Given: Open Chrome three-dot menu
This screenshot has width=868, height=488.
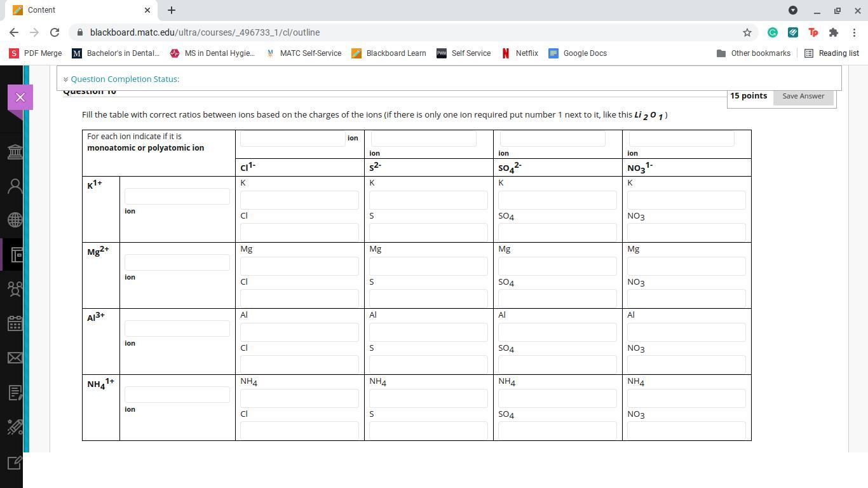Looking at the screenshot, I should [x=855, y=32].
